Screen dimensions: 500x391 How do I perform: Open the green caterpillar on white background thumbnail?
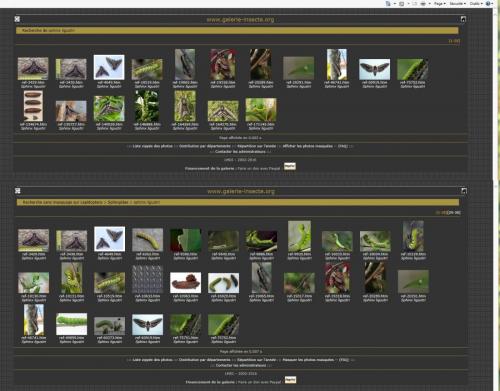(71, 324)
